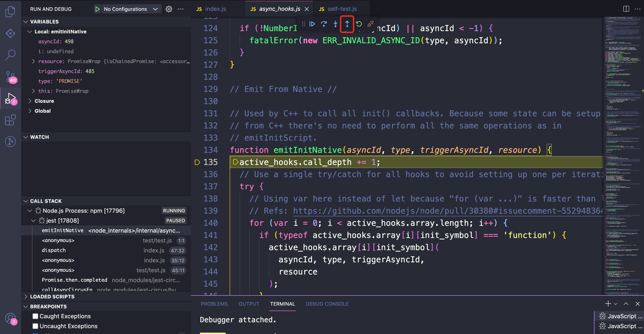Select the Promise.then.completed stack frame
Viewport: 644px width, 334px height.
(x=106, y=280)
